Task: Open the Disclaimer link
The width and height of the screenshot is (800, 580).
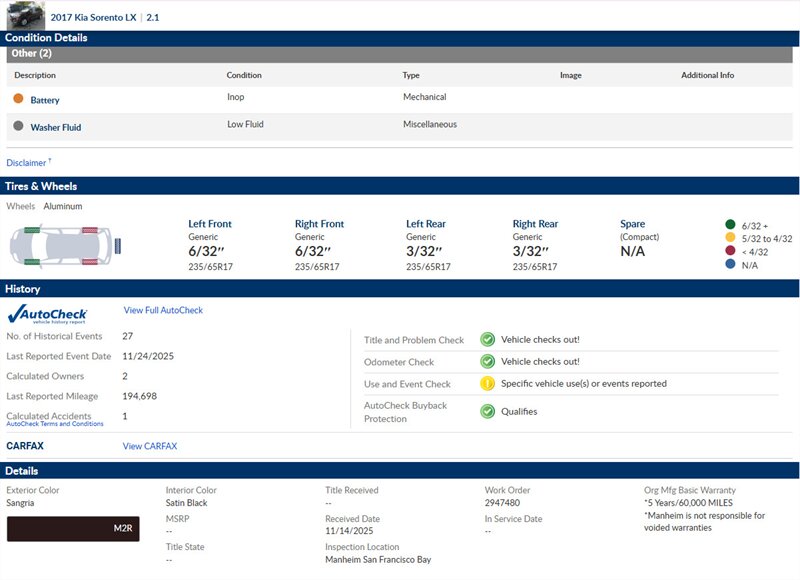Action: pyautogui.click(x=27, y=163)
